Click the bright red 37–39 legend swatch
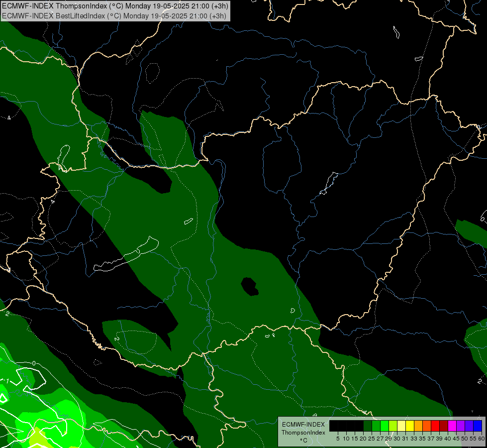Image resolution: width=487 pixels, height=448 pixels. pos(435,426)
